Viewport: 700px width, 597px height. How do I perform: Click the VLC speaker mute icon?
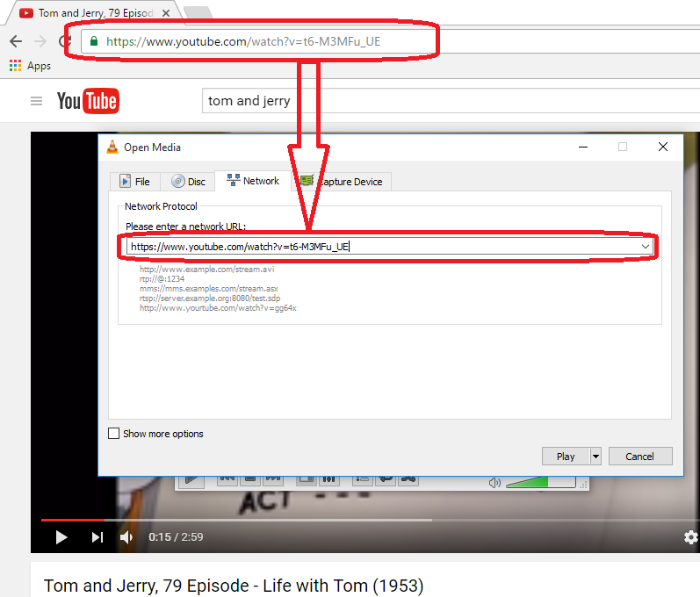[x=494, y=483]
